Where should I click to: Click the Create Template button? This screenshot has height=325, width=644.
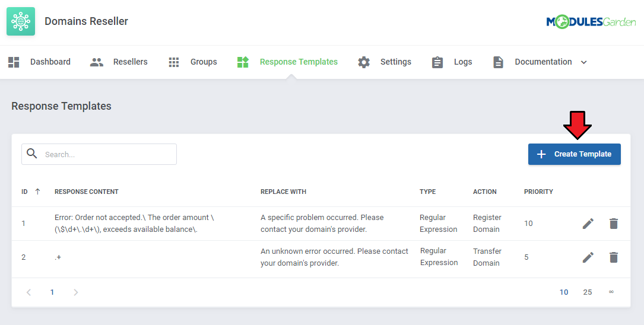[574, 154]
